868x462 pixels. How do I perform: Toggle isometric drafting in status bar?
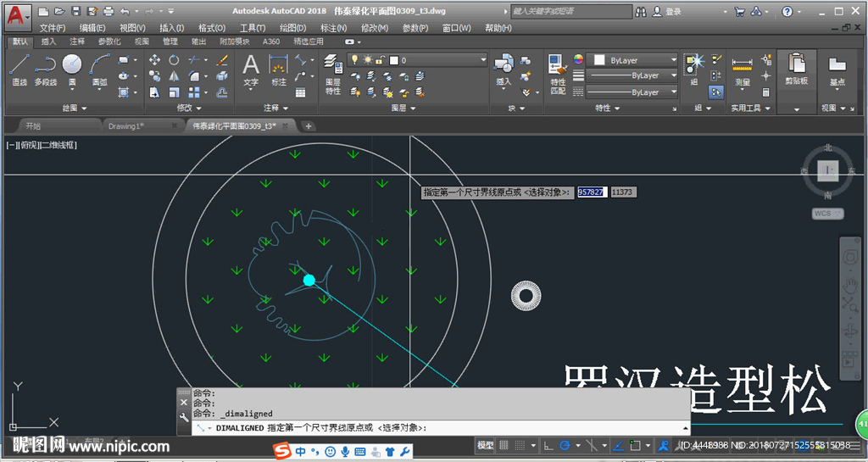click(592, 445)
